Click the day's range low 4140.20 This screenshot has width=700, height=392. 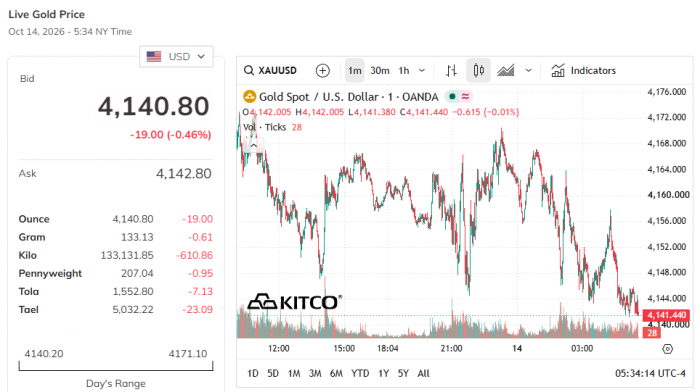click(x=44, y=354)
